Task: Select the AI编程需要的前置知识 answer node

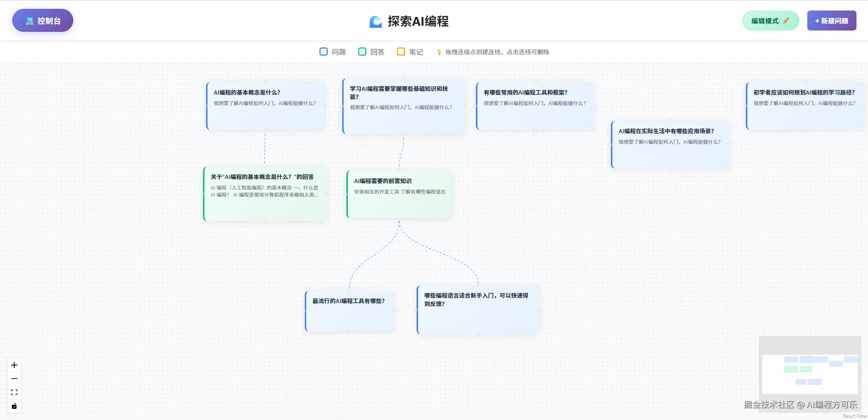Action: click(x=399, y=194)
